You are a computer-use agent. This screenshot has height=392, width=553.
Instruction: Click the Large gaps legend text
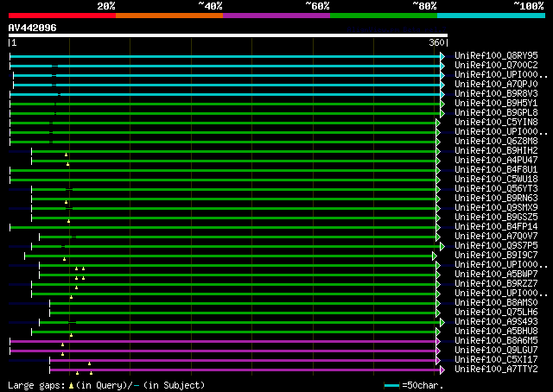(106, 385)
